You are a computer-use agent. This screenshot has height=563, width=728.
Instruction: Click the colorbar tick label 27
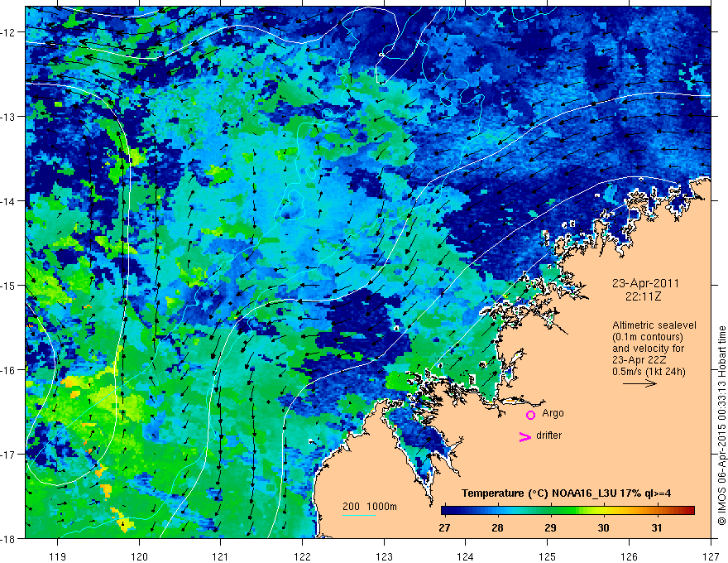point(444,527)
